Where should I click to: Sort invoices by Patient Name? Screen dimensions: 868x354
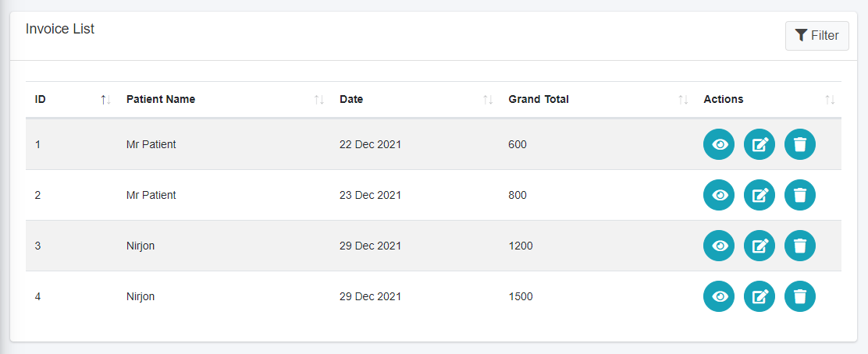click(x=161, y=99)
